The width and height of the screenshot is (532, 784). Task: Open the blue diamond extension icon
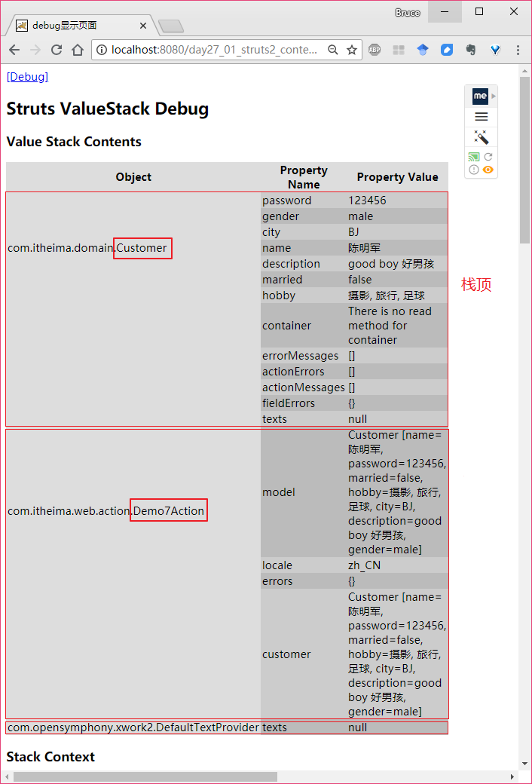(x=495, y=50)
